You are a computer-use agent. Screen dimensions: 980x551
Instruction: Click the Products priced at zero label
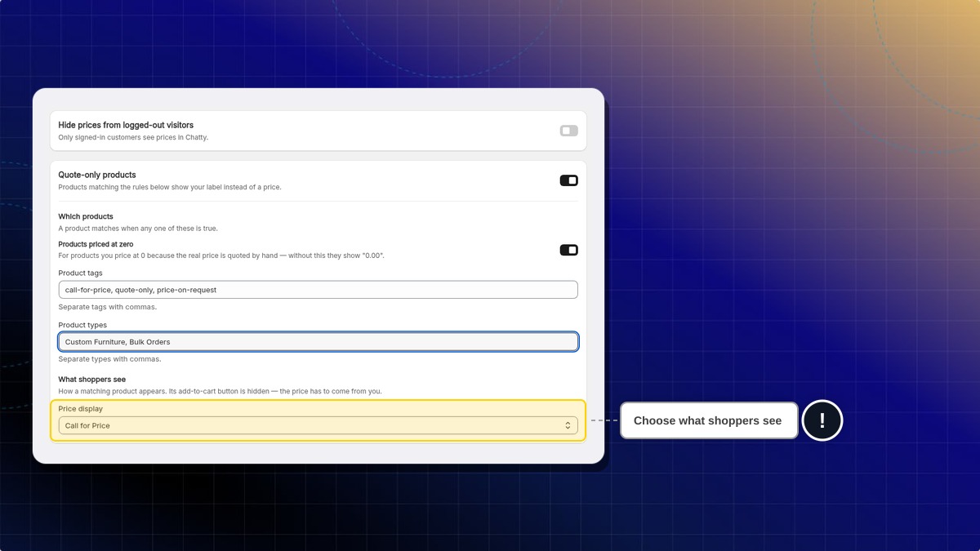pyautogui.click(x=96, y=244)
